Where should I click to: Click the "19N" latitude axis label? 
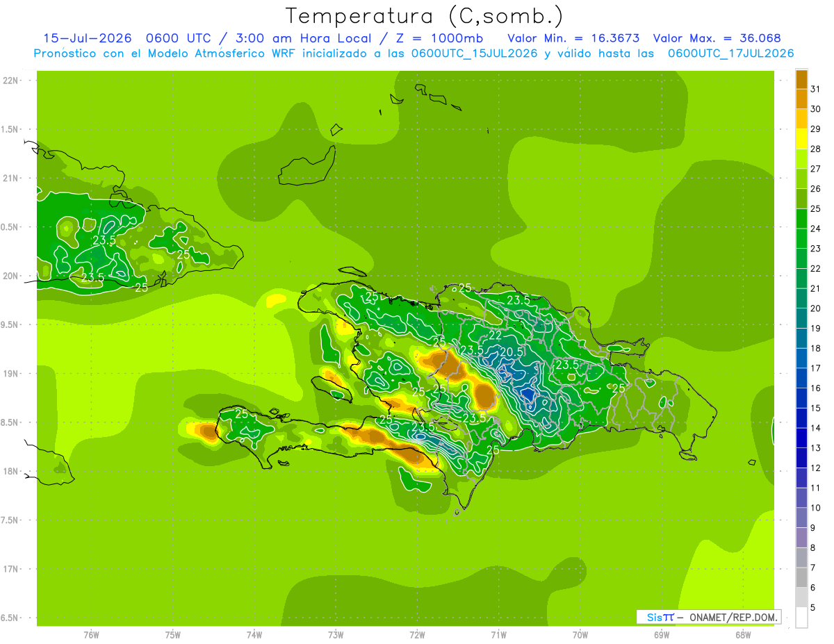pyautogui.click(x=12, y=374)
